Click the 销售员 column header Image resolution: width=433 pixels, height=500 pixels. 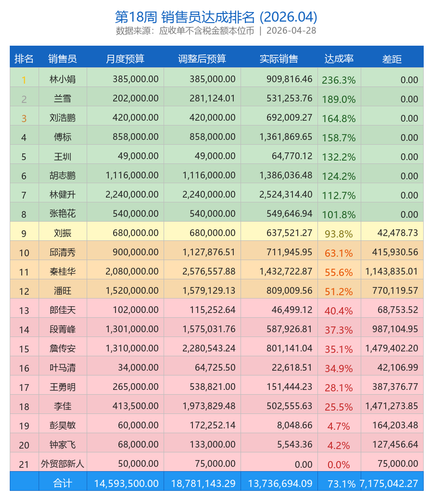pyautogui.click(x=62, y=59)
